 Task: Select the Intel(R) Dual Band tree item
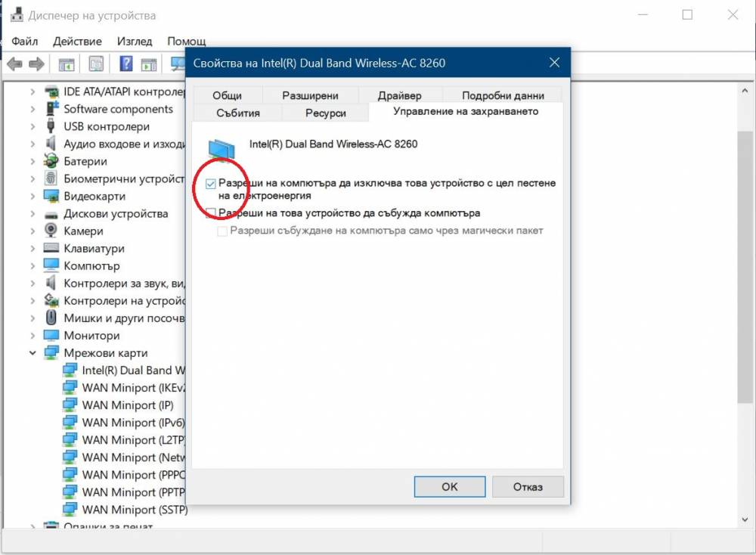click(125, 370)
